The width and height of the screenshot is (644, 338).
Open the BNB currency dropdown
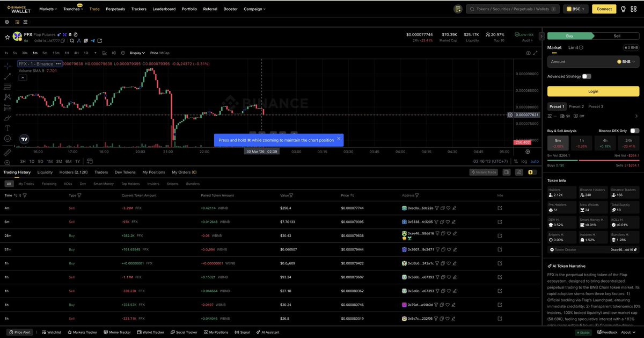tap(626, 62)
